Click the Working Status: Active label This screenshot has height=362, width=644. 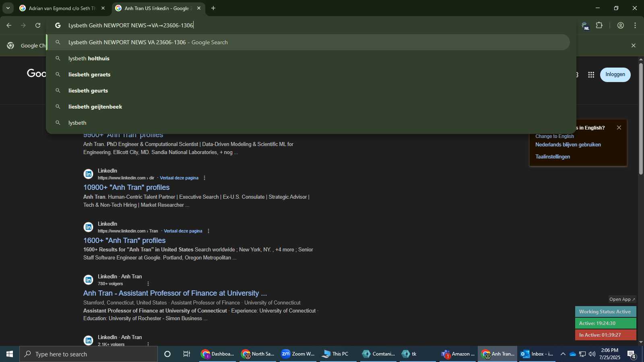605,312
